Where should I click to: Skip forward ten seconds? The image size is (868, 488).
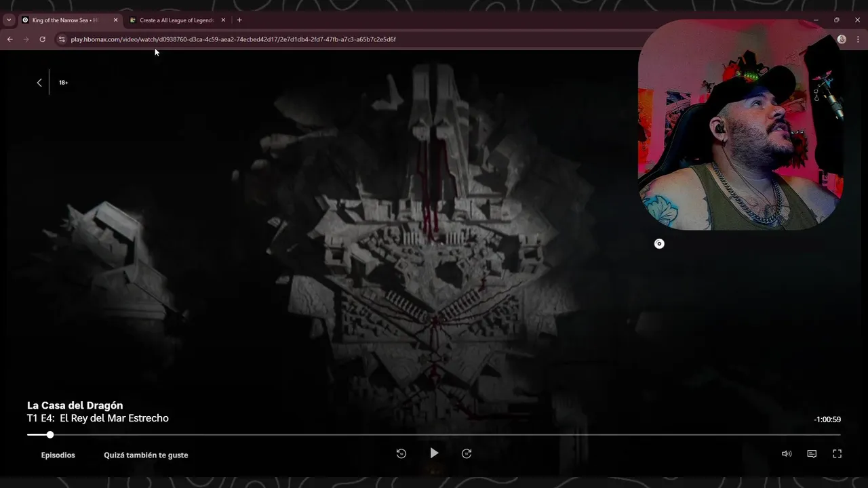tap(467, 454)
